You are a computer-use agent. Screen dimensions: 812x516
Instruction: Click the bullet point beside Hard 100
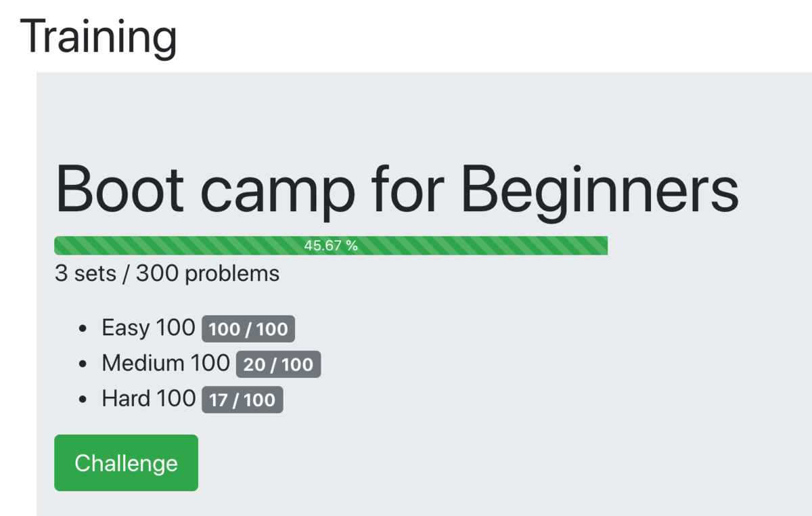point(83,399)
